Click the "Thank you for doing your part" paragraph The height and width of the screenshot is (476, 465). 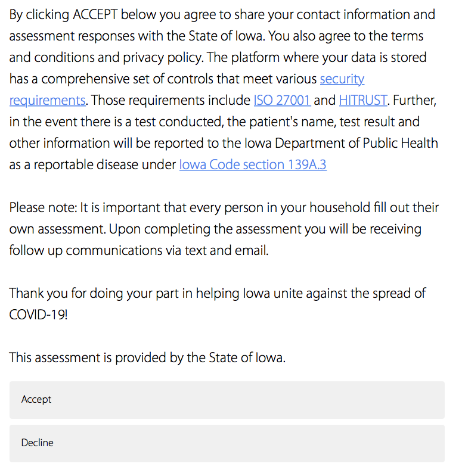[x=217, y=304]
